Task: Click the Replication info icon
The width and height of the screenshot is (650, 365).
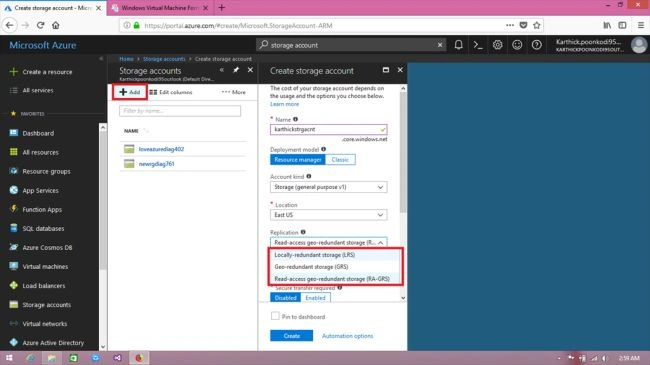Action: [x=303, y=232]
